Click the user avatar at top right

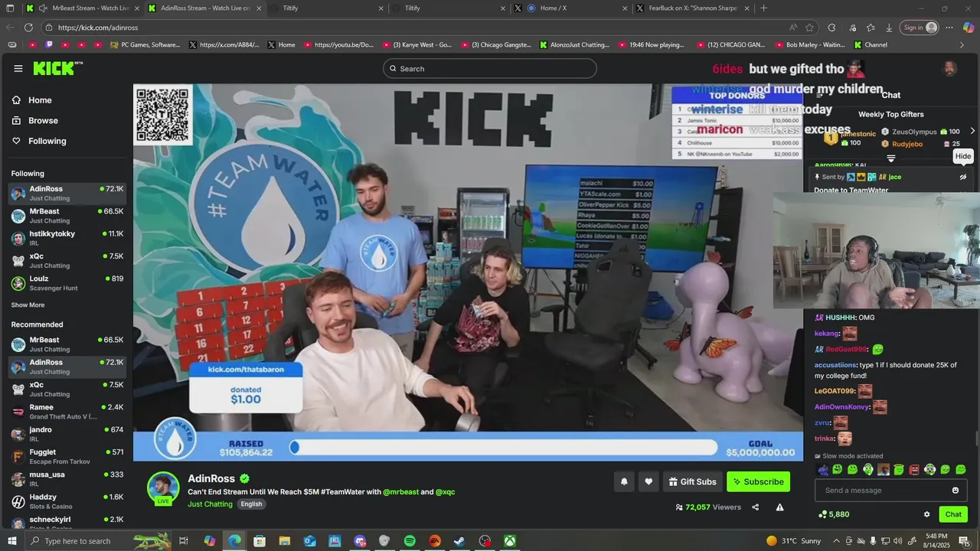pyautogui.click(x=949, y=69)
